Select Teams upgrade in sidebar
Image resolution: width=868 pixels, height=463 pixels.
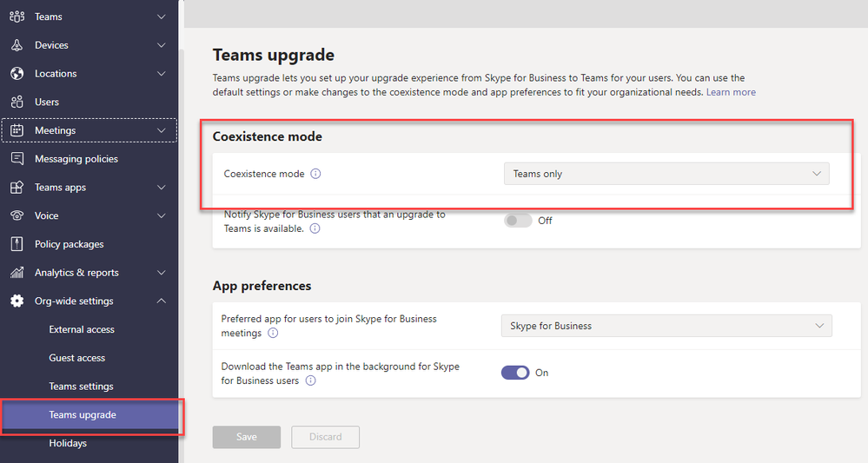[x=83, y=415]
